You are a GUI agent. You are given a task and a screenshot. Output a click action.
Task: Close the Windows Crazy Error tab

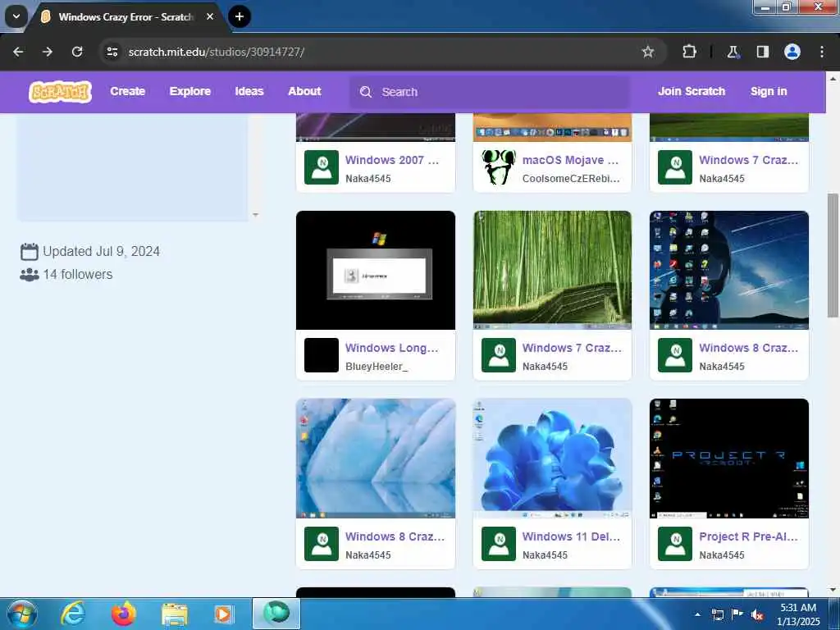(210, 16)
